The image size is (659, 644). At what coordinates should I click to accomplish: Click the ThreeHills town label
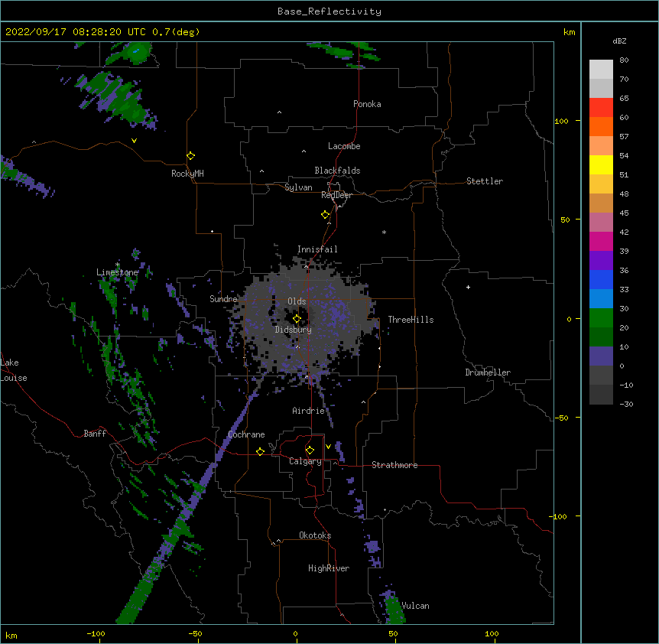(x=411, y=320)
